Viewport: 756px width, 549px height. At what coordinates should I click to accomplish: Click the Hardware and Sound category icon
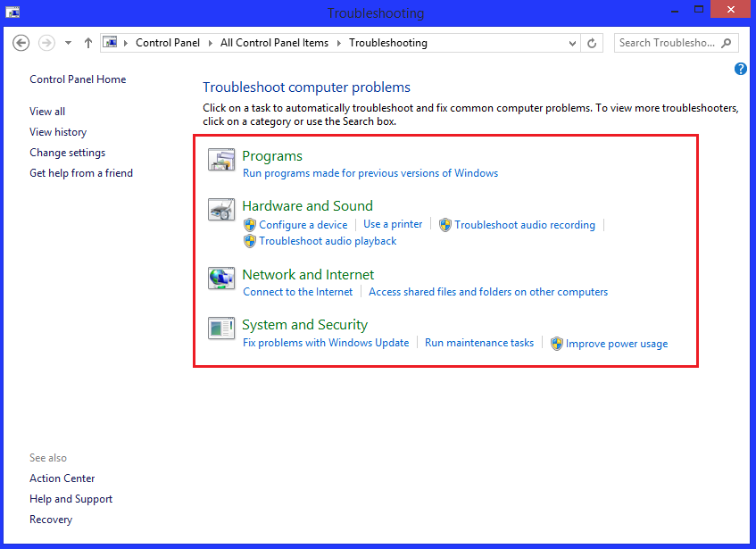point(221,210)
